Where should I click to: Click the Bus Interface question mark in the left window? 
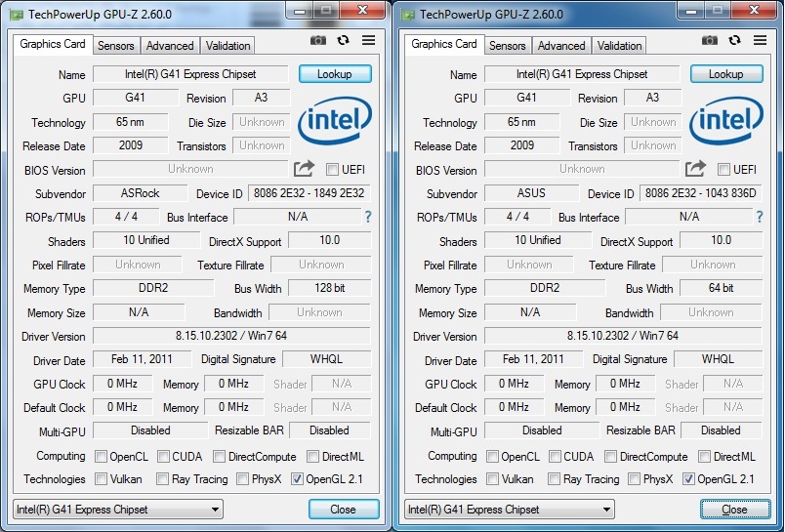(x=368, y=217)
